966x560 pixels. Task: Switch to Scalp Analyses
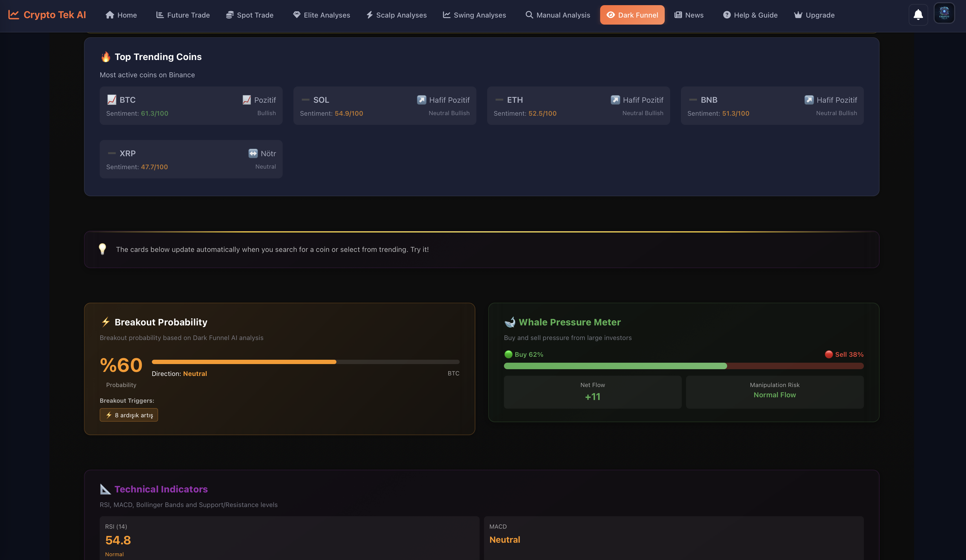click(x=396, y=15)
